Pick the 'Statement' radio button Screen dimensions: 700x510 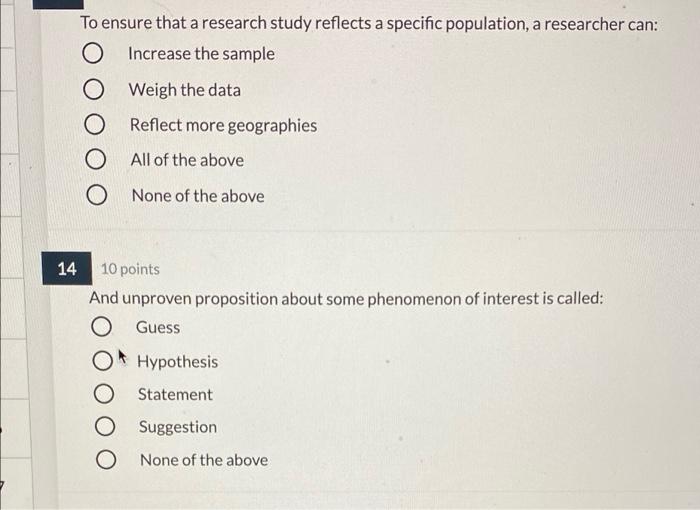104,395
